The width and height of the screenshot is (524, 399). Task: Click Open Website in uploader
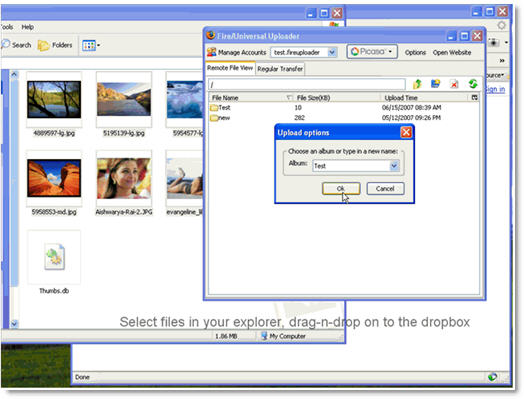coord(452,52)
